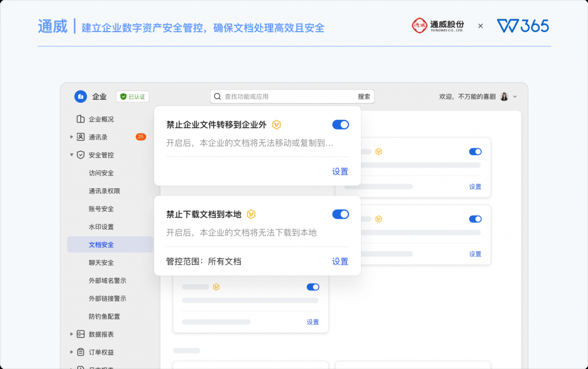This screenshot has height=369, width=588.
Task: Open 外部域名警示 in the sidebar
Action: 107,281
